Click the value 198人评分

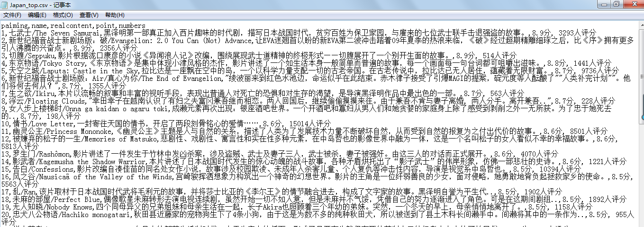tap(63, 116)
